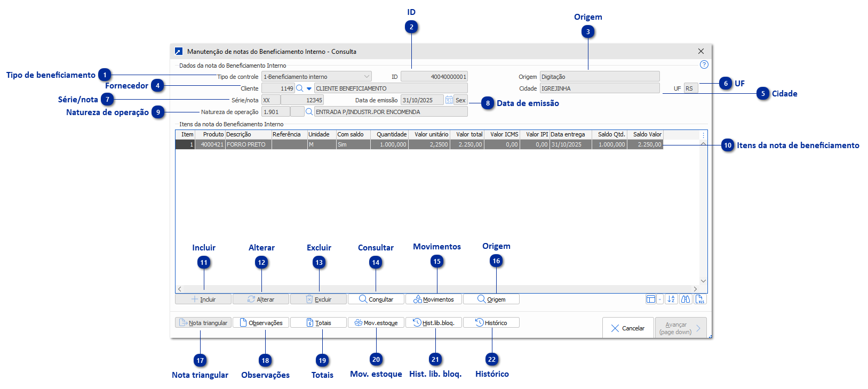Viewport: 868px width, 389px height.
Task: Click the Quantidade column header
Action: click(x=389, y=134)
